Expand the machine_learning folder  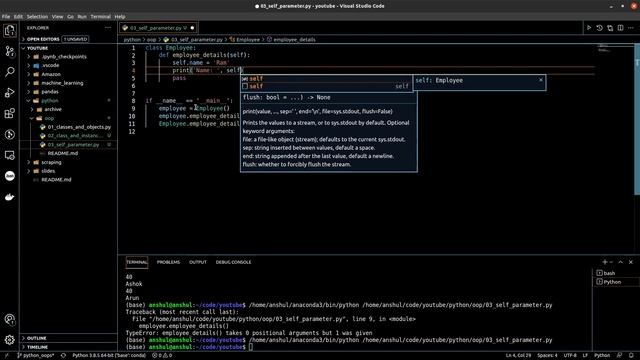tap(62, 83)
